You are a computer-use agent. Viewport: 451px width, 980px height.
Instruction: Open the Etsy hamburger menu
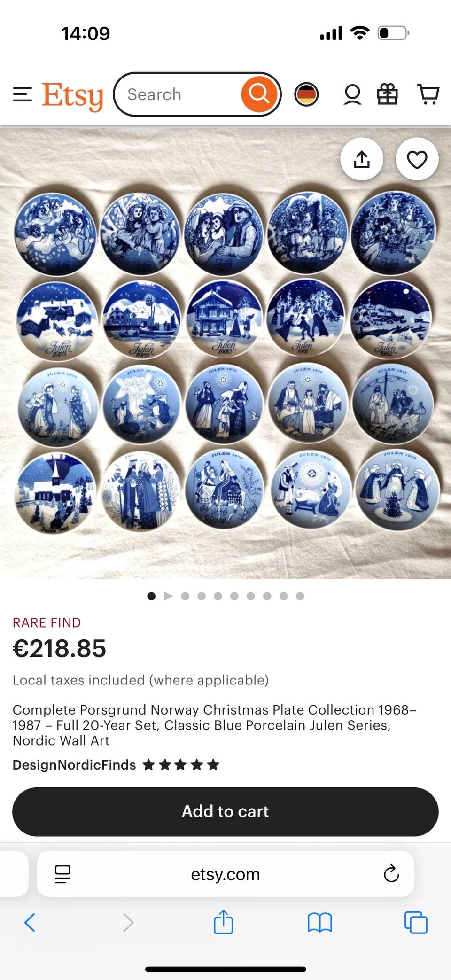(23, 94)
